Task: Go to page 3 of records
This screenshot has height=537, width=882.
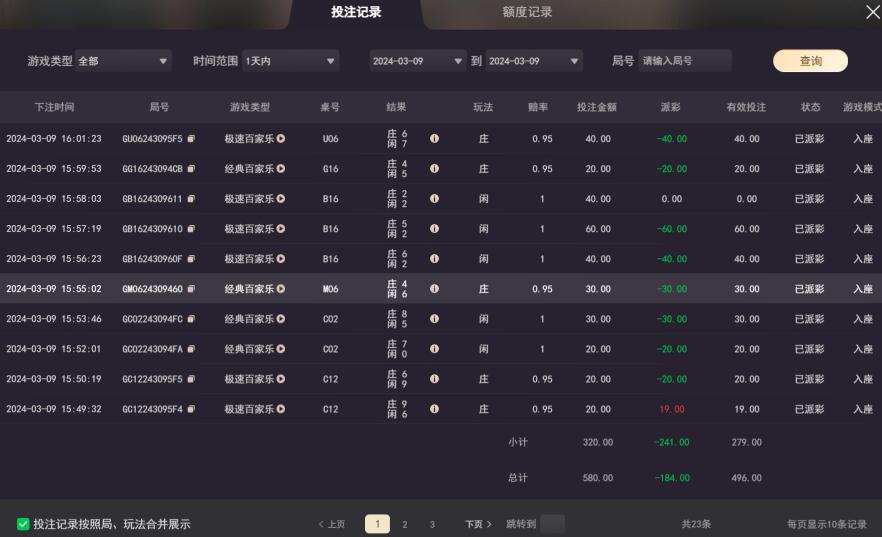Action: click(x=432, y=525)
